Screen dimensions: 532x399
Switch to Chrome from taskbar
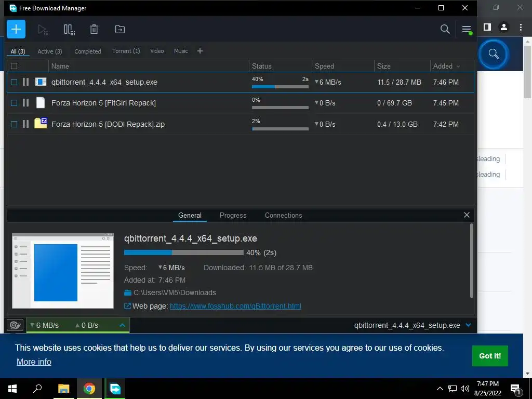click(89, 389)
